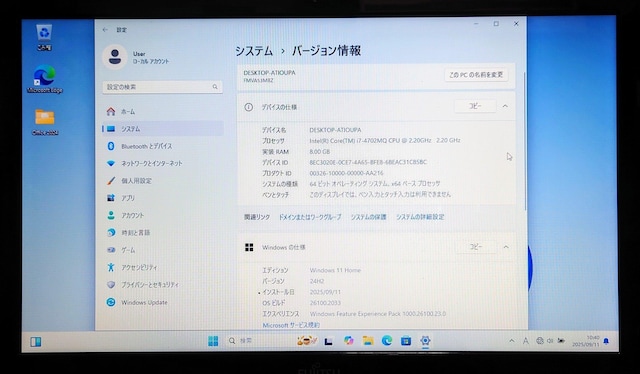Click the search magnifier in settings search
640x374 pixels.
coord(215,87)
